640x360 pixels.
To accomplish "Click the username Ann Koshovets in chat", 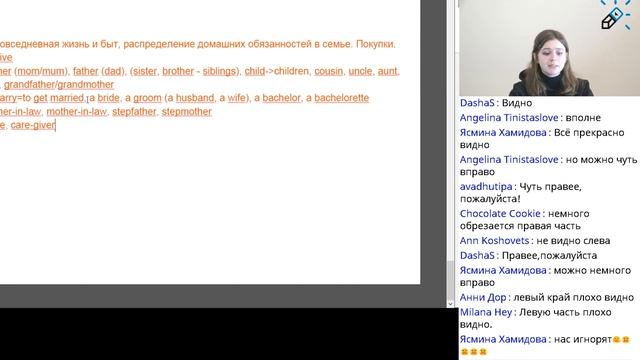I will [x=494, y=240].
